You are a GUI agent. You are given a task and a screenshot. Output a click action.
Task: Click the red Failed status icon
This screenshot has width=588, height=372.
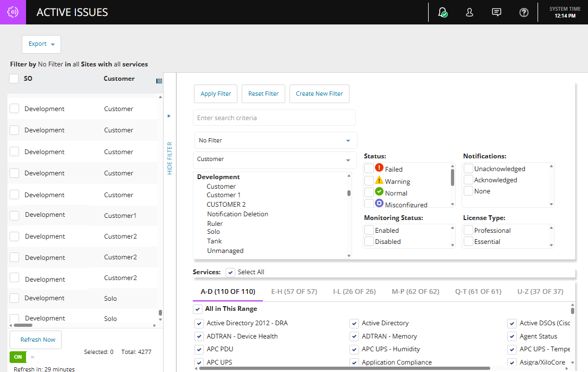(379, 168)
